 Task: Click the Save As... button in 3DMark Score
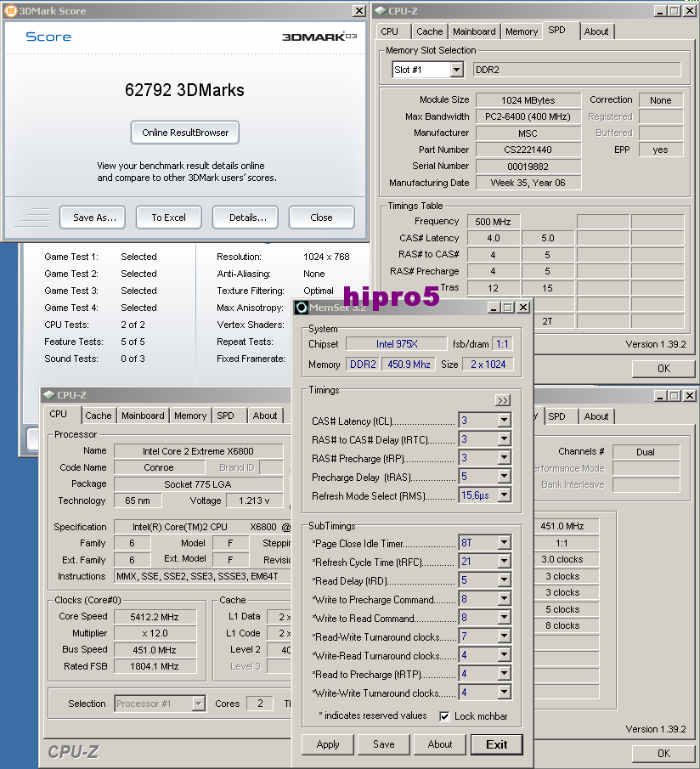(93, 218)
